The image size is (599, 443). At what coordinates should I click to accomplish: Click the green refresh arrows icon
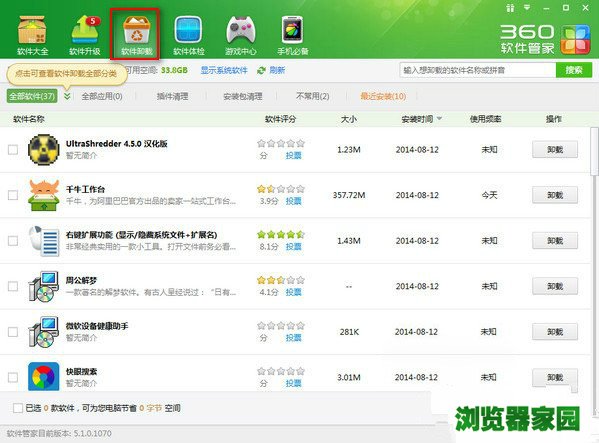261,70
